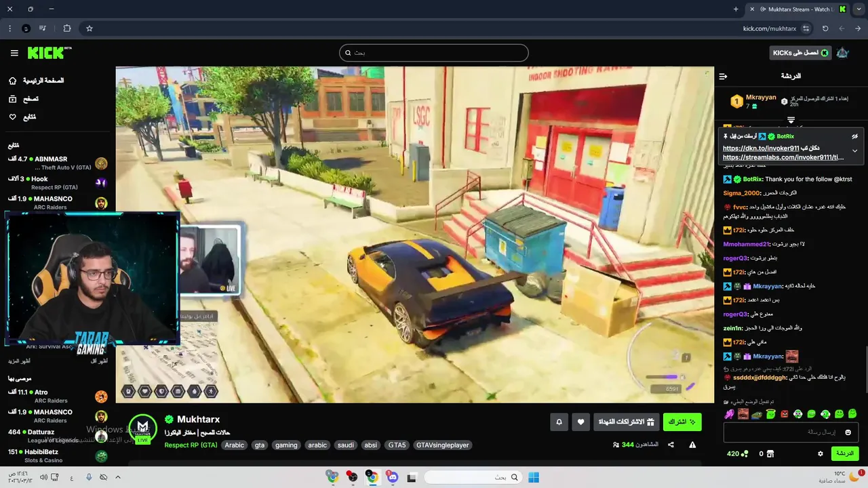
Task: Open the emoji picker in chat box
Action: (848, 432)
